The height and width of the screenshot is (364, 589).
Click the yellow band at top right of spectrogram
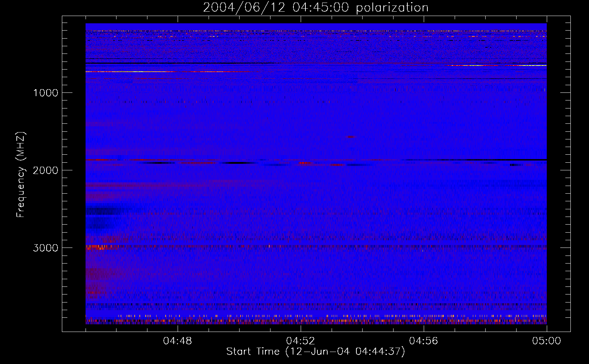coord(497,66)
